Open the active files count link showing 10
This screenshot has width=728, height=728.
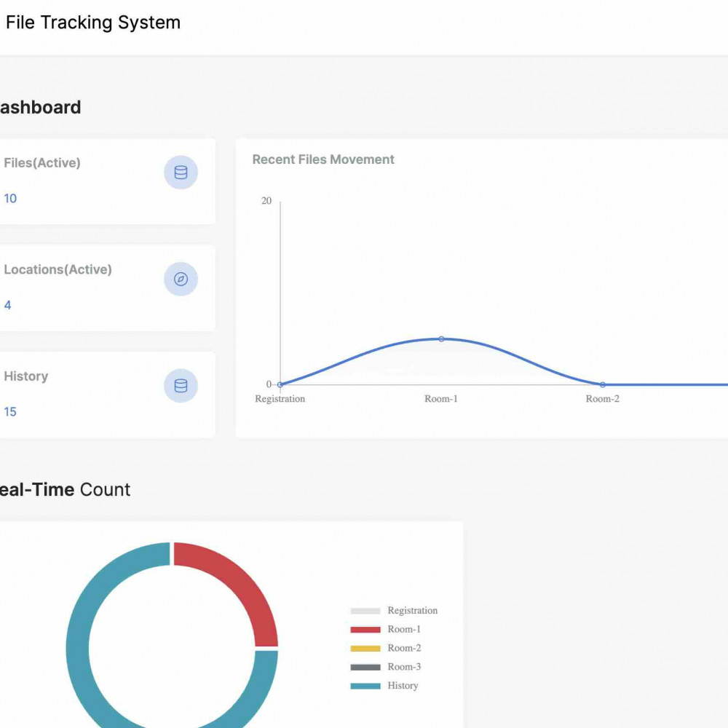(10, 198)
